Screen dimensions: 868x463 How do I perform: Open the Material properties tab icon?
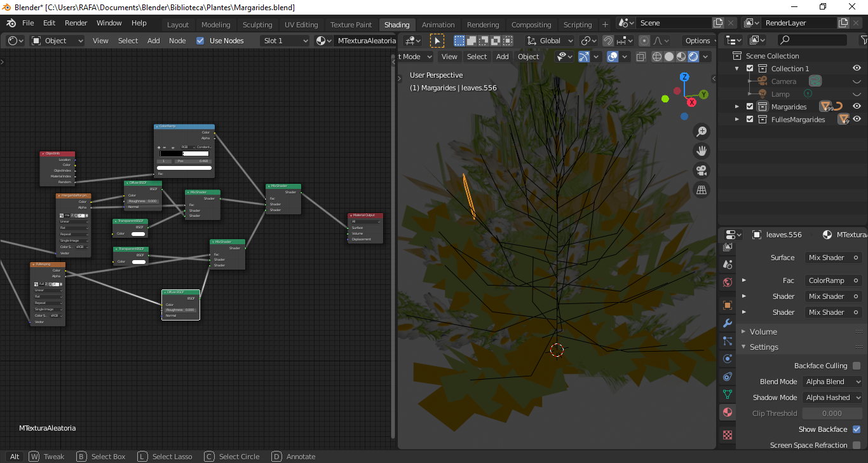point(728,412)
